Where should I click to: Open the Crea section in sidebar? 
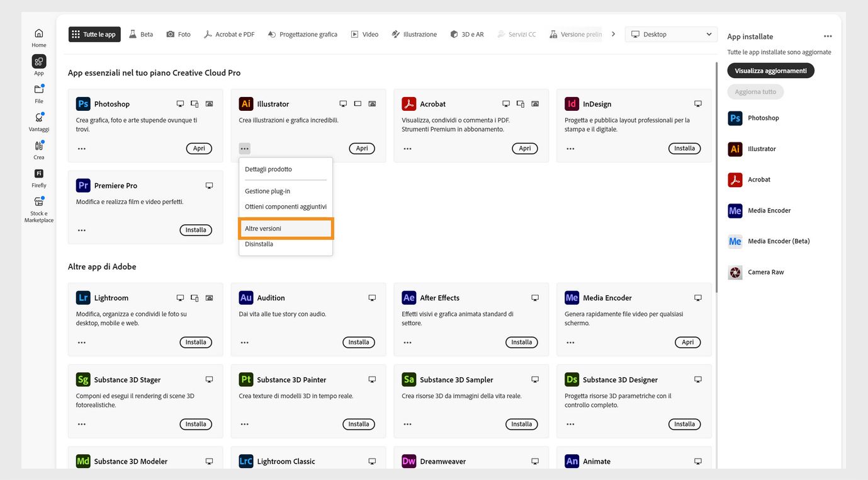39,150
